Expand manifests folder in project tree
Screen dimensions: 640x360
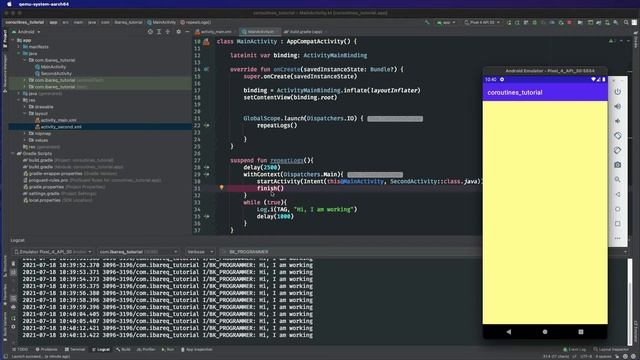(19, 47)
